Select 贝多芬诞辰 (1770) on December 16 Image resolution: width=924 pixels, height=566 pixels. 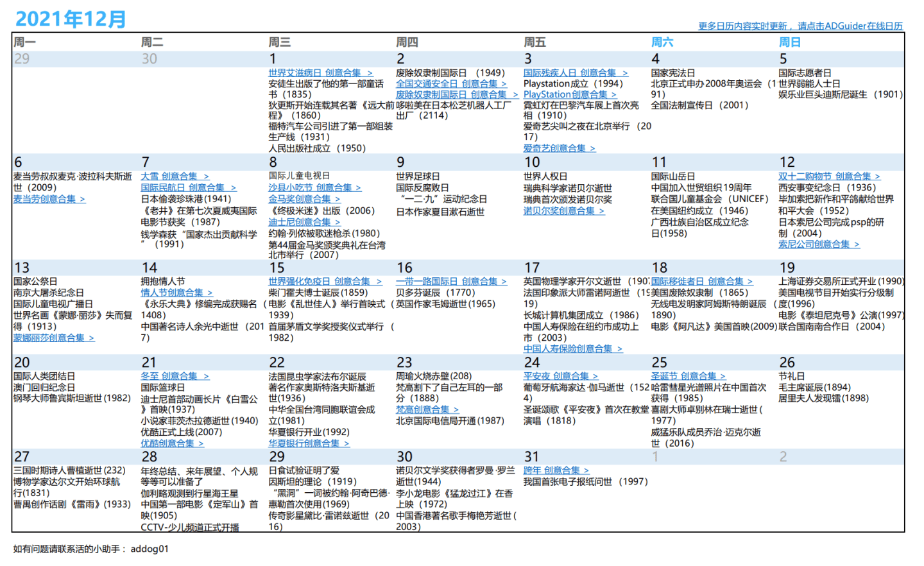(x=436, y=293)
